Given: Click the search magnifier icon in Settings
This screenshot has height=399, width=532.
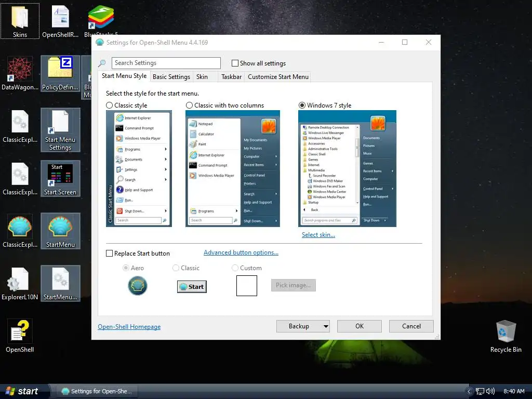Looking at the screenshot, I should pos(102,63).
